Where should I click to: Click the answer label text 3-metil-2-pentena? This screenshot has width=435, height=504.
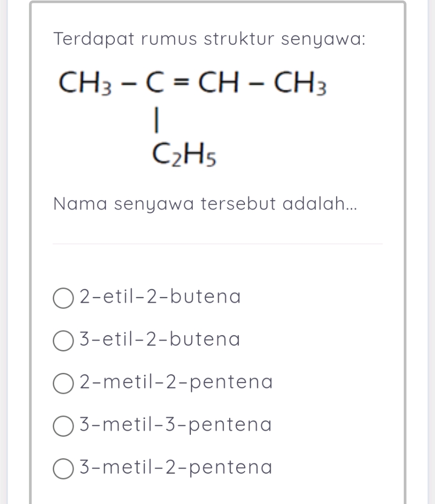coord(175,467)
